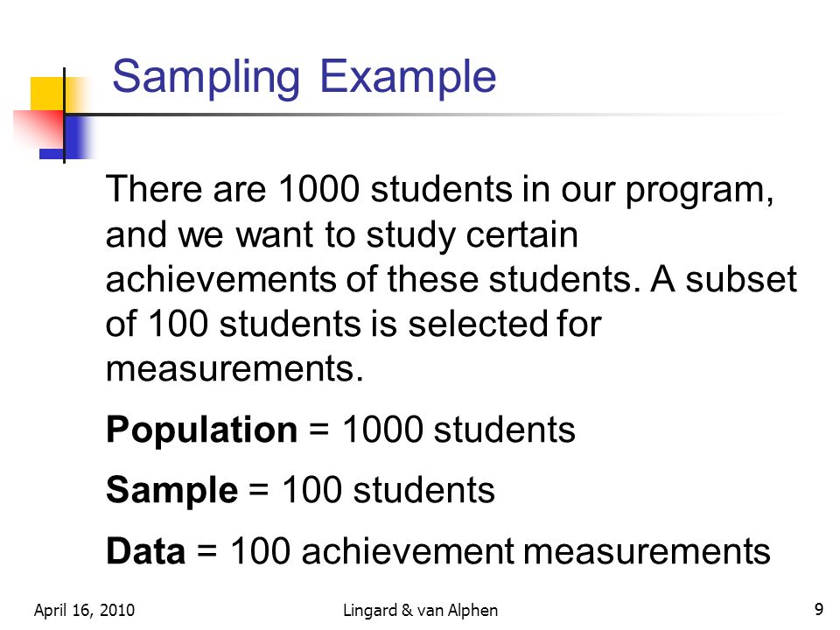
Task: Click the 'April 16, 2010' footer date
Action: click(84, 610)
